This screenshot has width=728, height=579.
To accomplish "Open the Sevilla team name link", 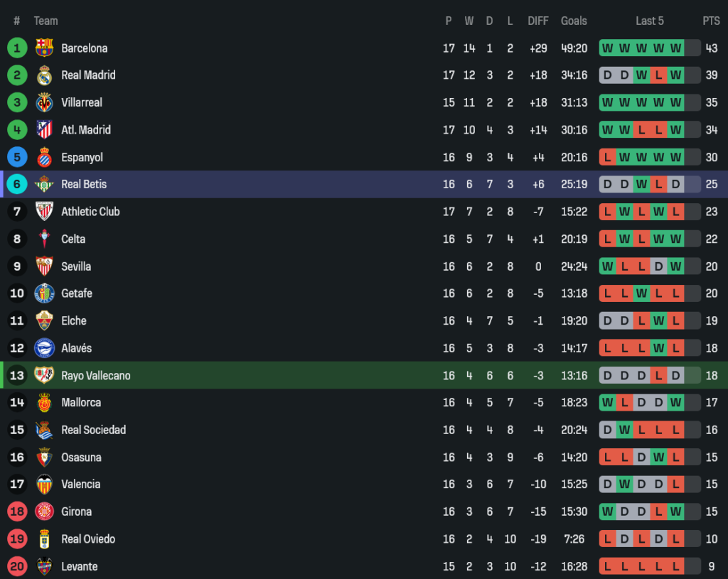I will tap(76, 266).
